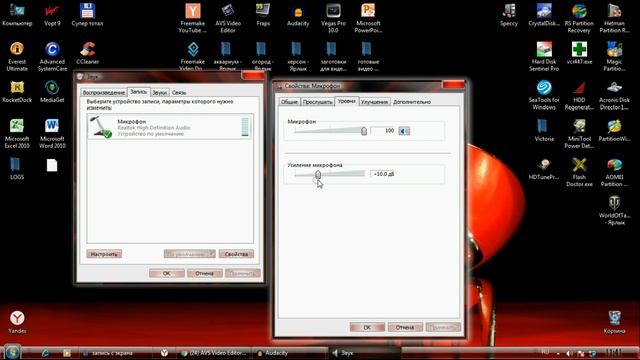Select the Vegas Pro 10.0 desktop icon
Image resolution: width=640 pixels, height=360 pixels.
point(333,18)
